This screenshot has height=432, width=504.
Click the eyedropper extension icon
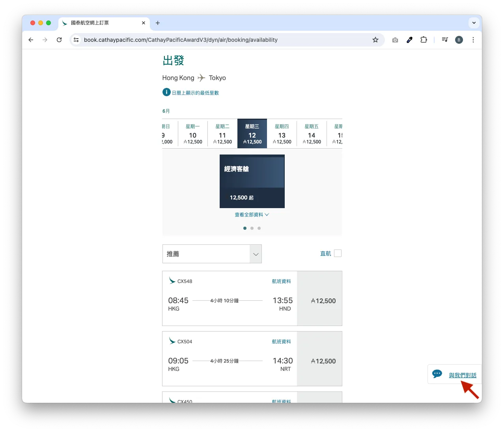click(409, 40)
